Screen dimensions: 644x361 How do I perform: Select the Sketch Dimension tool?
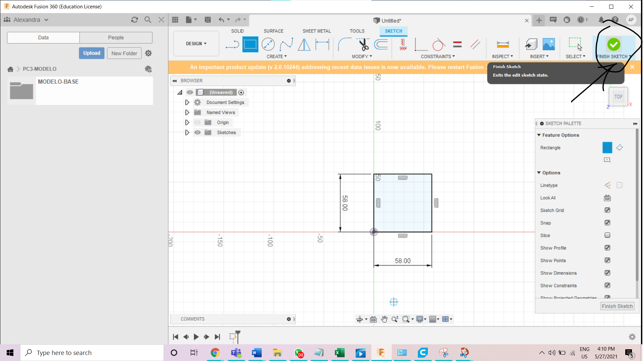(x=323, y=44)
